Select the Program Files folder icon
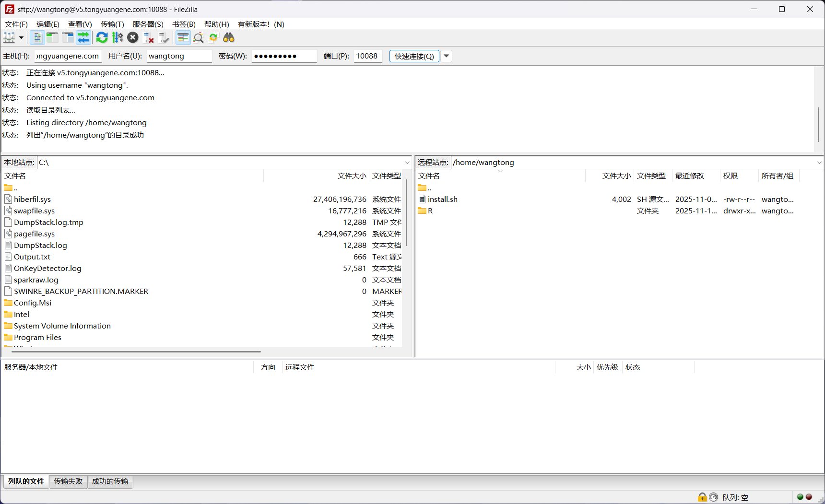Image resolution: width=825 pixels, height=504 pixels. [8, 337]
